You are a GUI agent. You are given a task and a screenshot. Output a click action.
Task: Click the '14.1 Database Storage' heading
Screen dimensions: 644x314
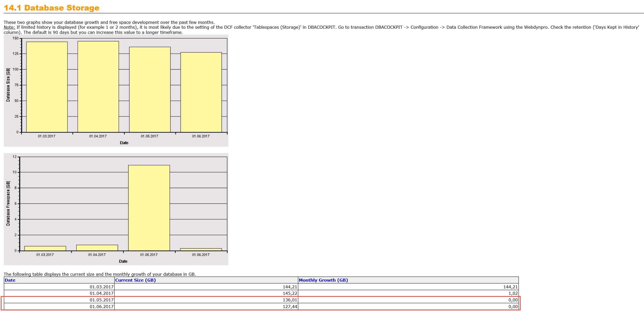(x=52, y=8)
